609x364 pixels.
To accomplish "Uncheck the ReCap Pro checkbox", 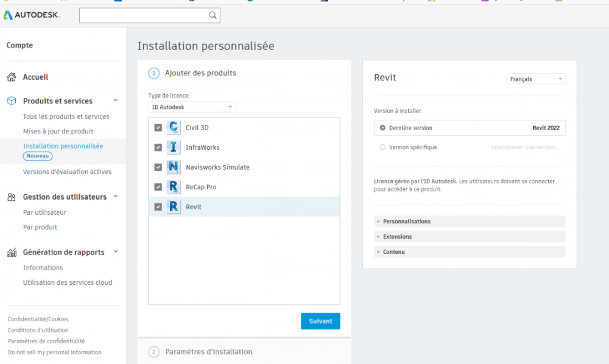I will pos(158,187).
